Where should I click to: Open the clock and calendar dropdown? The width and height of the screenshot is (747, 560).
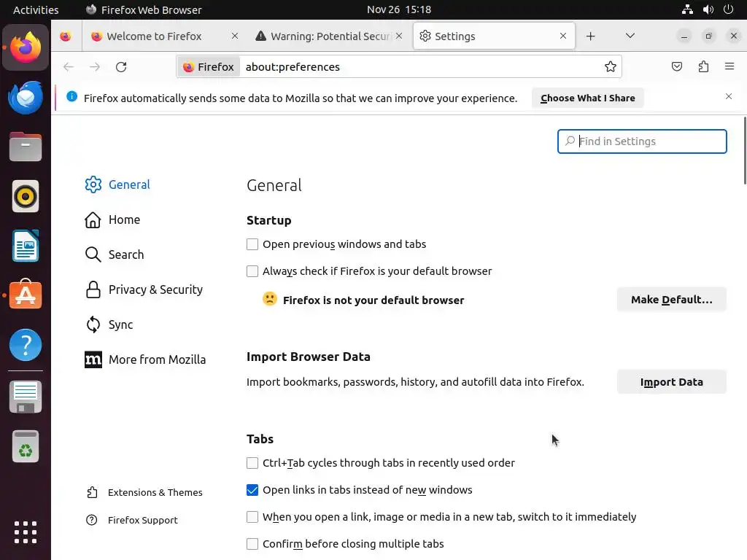pyautogui.click(x=399, y=9)
